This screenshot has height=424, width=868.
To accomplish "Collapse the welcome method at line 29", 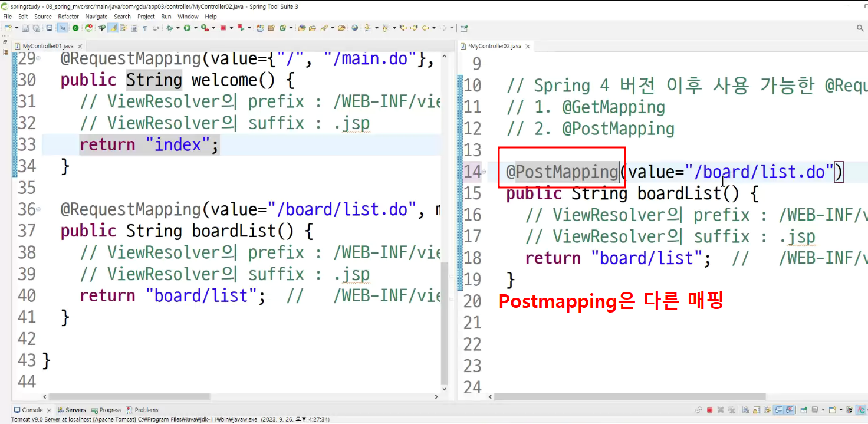I will [38, 58].
